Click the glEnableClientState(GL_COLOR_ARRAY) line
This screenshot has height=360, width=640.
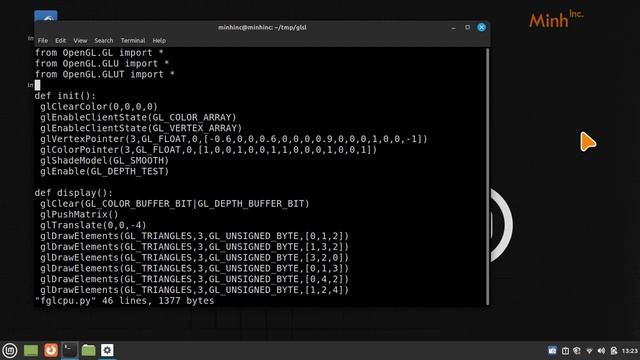pos(138,117)
